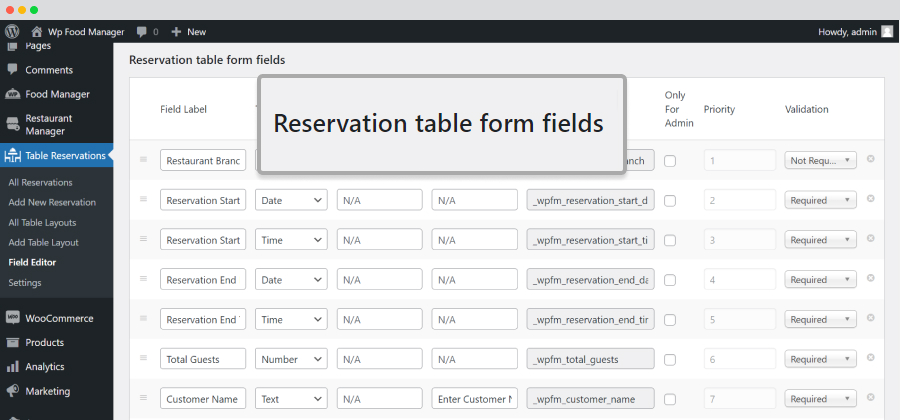
Task: Edit the Customer Name field label
Action: (203, 399)
